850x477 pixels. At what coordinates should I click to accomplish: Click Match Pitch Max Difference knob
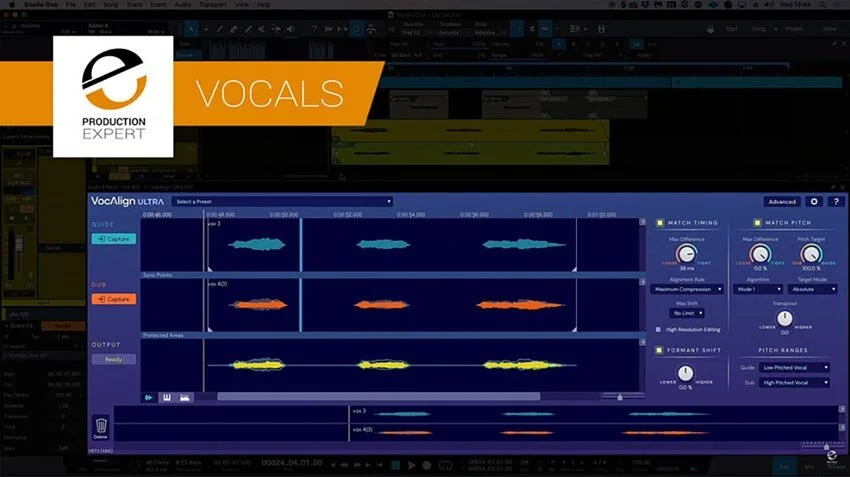pyautogui.click(x=760, y=253)
